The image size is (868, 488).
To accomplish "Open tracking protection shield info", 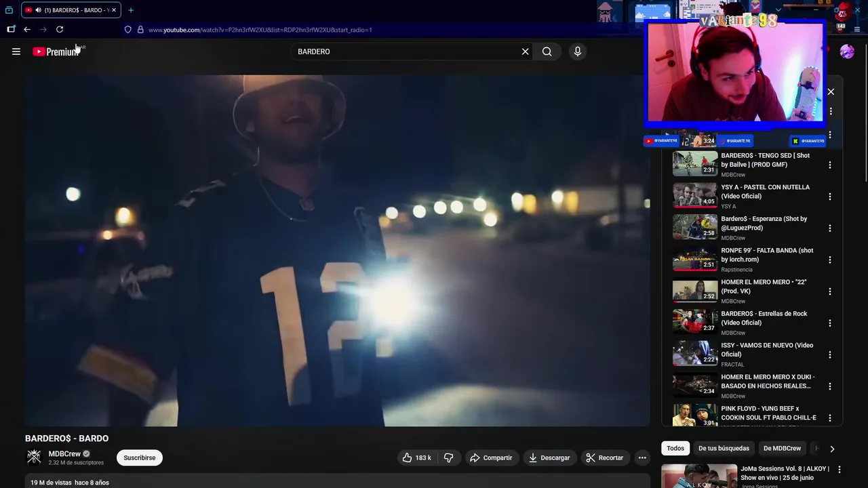I will tap(127, 30).
